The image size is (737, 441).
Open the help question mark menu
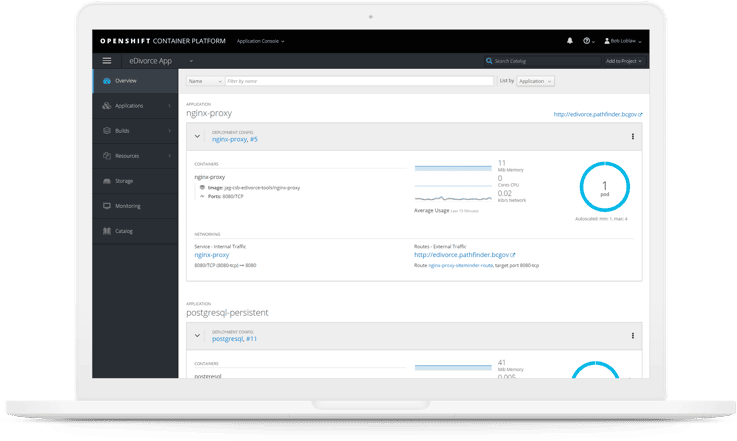click(588, 41)
